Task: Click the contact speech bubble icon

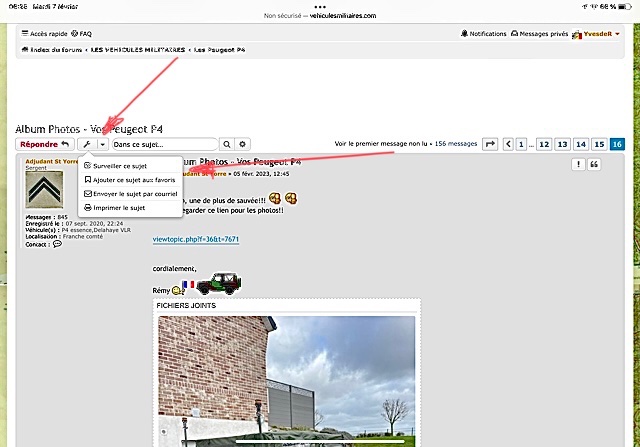Action: 57,244
